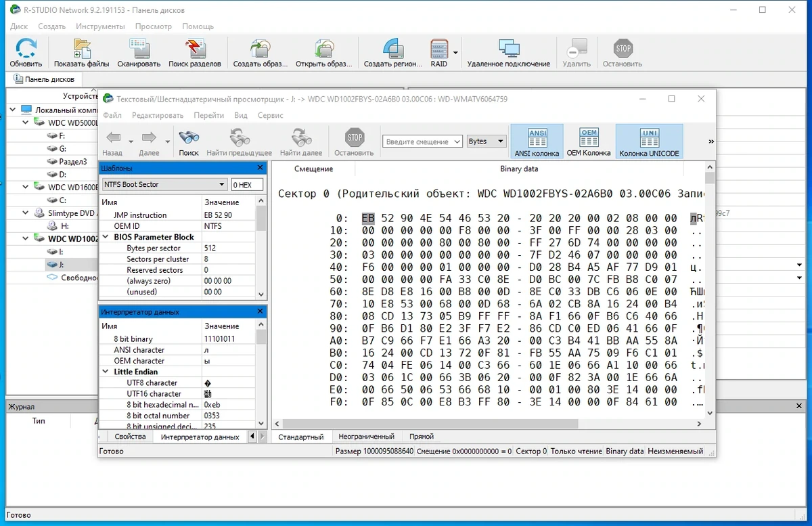Select the OEM ID value NTFS
This screenshot has height=526, width=812.
tap(229, 226)
